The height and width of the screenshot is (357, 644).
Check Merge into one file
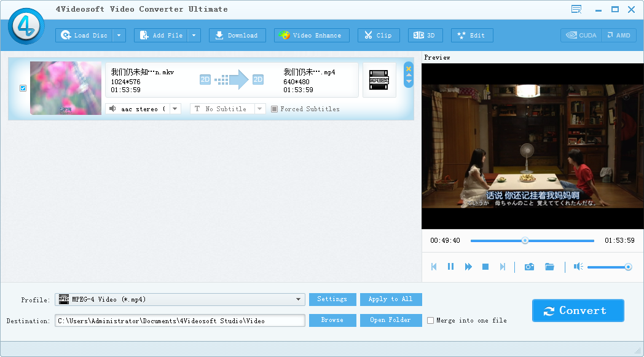click(x=430, y=321)
